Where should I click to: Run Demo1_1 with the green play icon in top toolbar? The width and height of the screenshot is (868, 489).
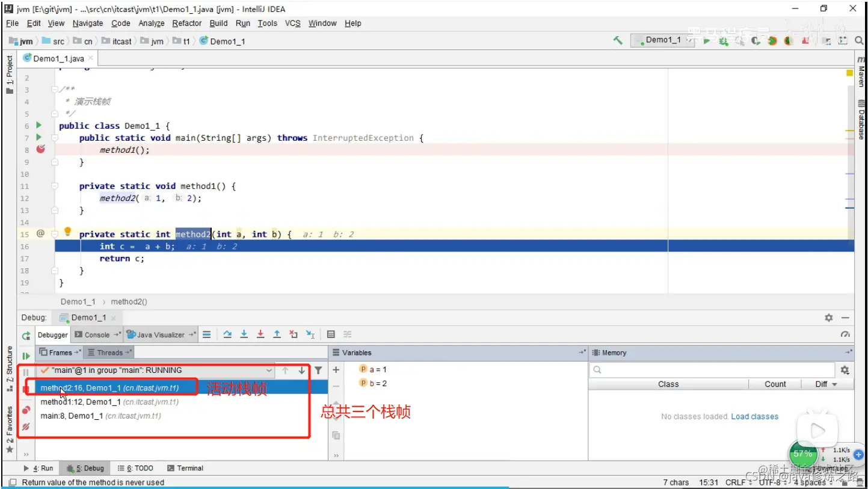[707, 40]
